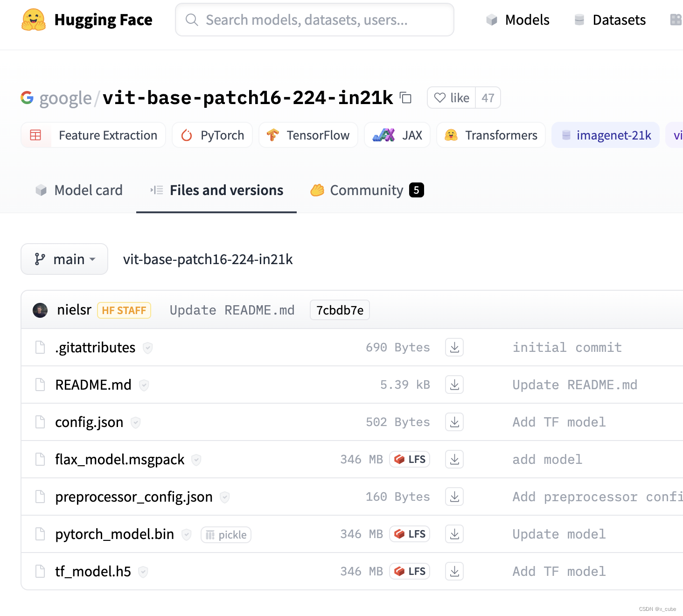The height and width of the screenshot is (616, 683).
Task: Open the tf_model.h5 file
Action: click(x=93, y=571)
